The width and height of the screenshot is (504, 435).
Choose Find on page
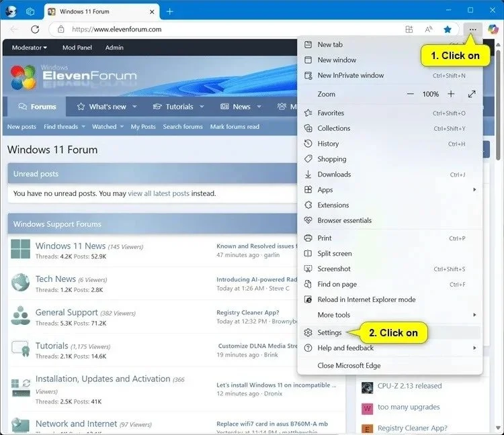[390, 285]
